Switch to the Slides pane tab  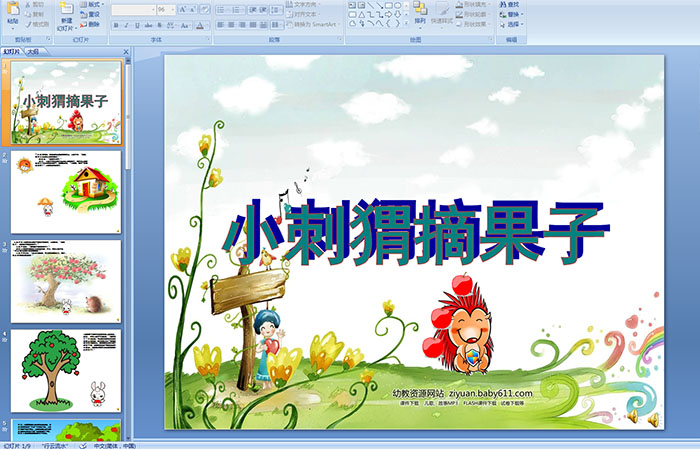(12, 50)
